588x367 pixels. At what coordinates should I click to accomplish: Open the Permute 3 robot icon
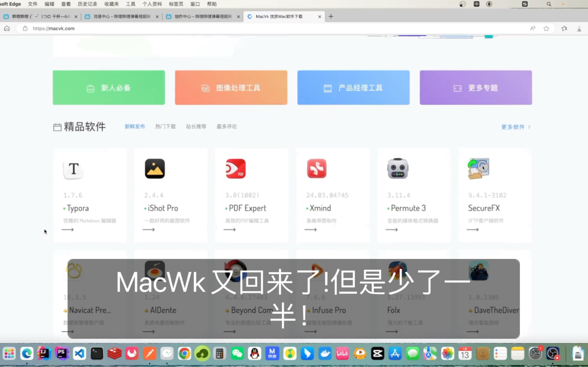coord(398,169)
